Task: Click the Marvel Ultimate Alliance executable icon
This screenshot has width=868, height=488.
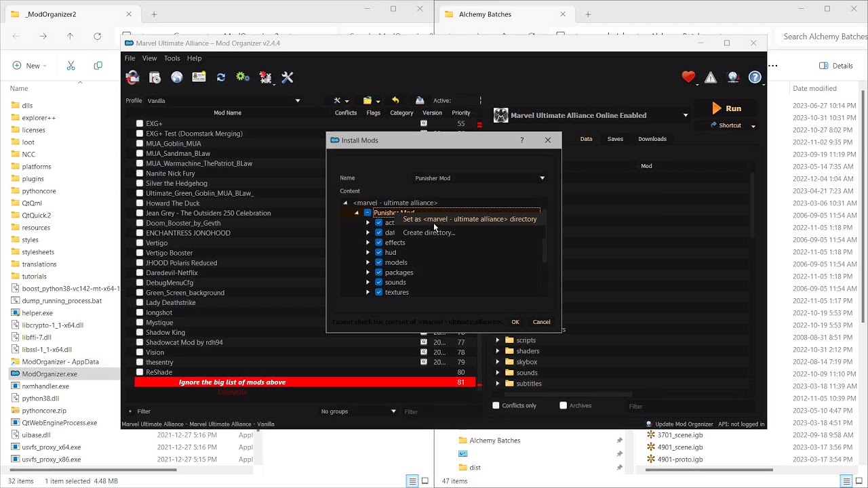Action: [501, 115]
